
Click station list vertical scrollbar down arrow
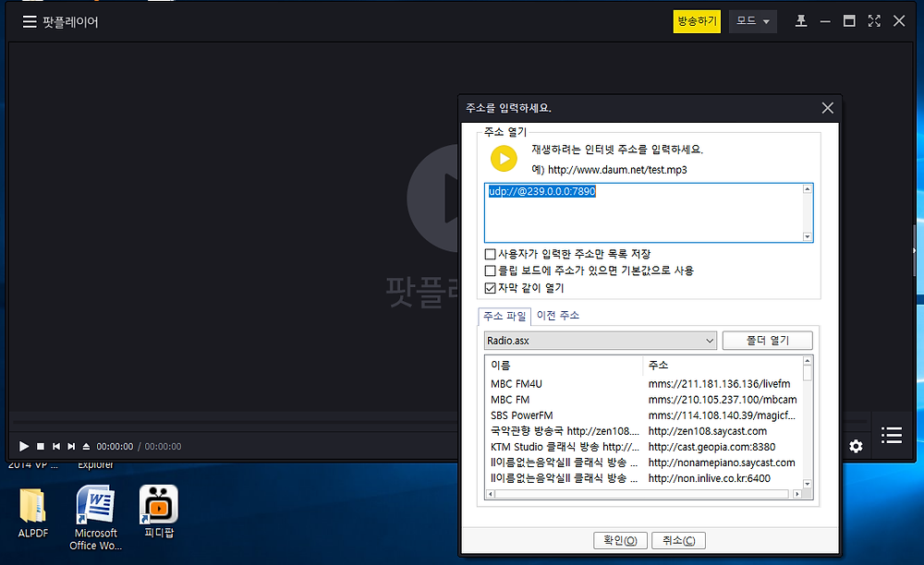[x=808, y=484]
